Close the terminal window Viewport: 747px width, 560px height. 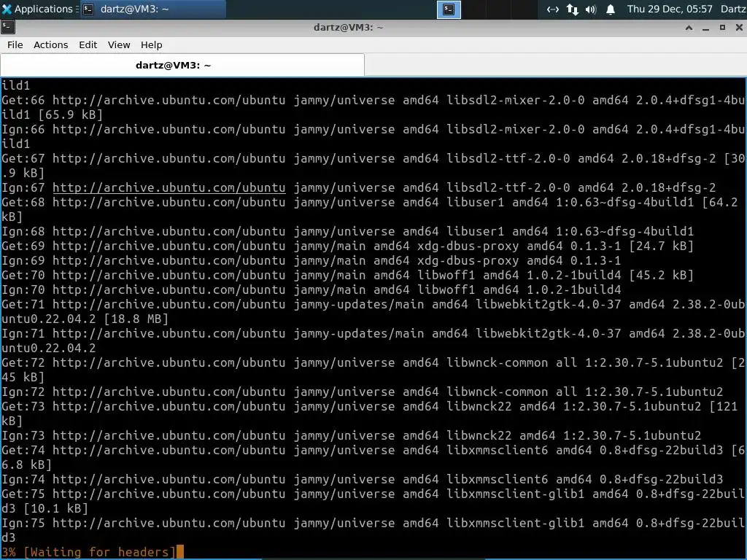coord(739,28)
